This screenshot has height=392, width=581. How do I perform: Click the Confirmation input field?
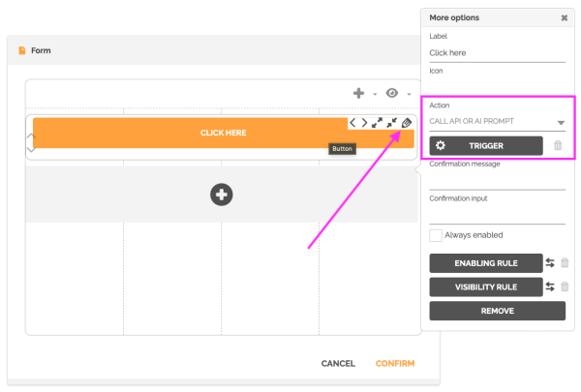pyautogui.click(x=498, y=215)
